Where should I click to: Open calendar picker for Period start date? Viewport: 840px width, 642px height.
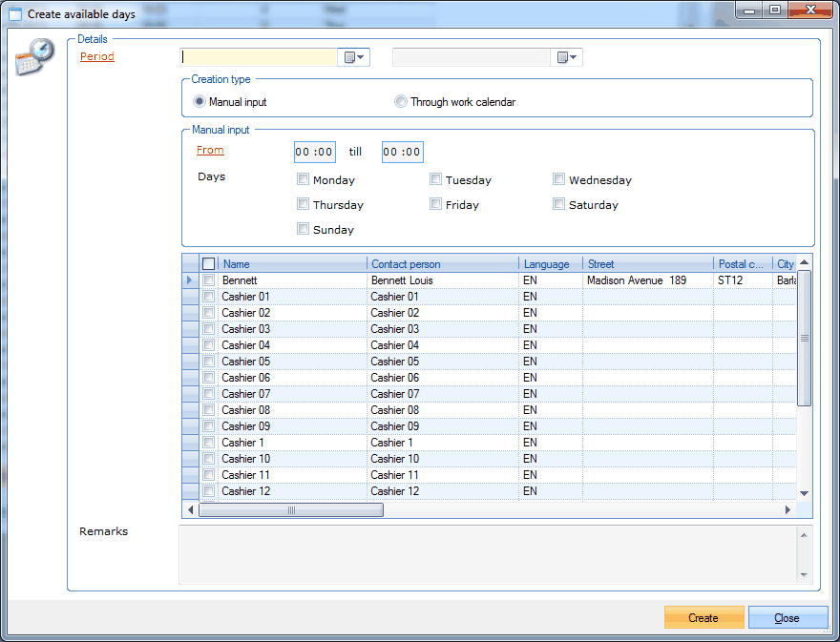tap(354, 57)
